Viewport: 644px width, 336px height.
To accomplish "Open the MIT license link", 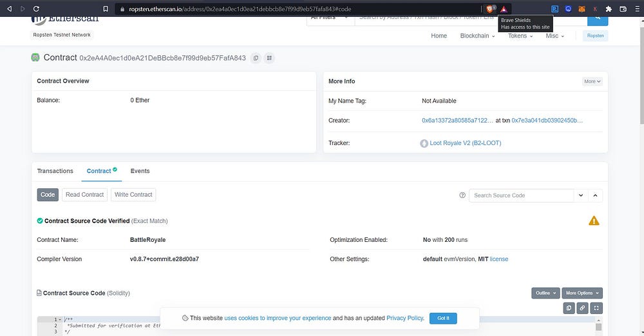I will pyautogui.click(x=498, y=259).
